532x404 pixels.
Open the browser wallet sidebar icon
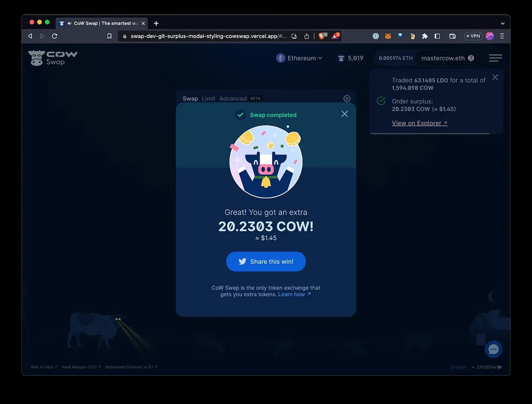pyautogui.click(x=452, y=36)
